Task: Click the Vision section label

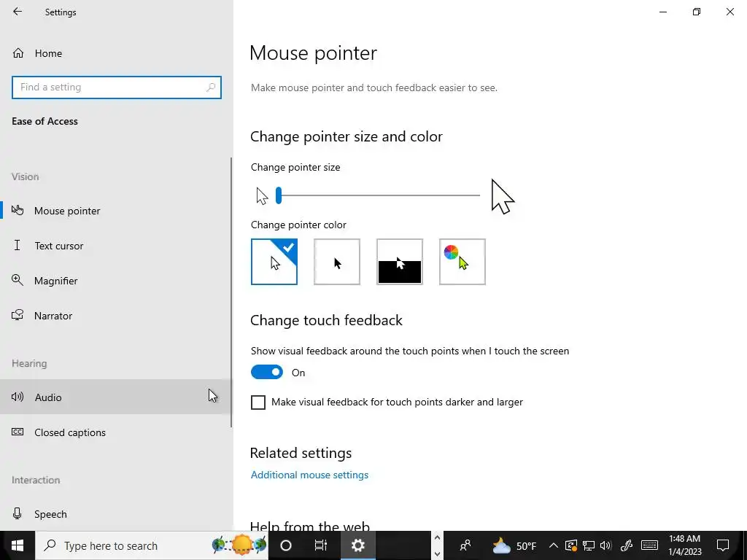Action: (x=26, y=176)
